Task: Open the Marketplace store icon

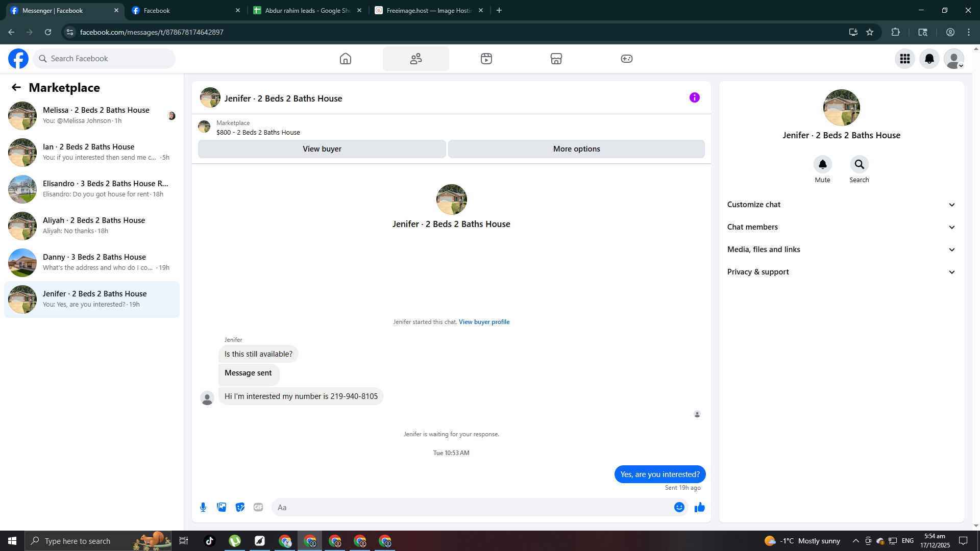Action: [x=556, y=59]
